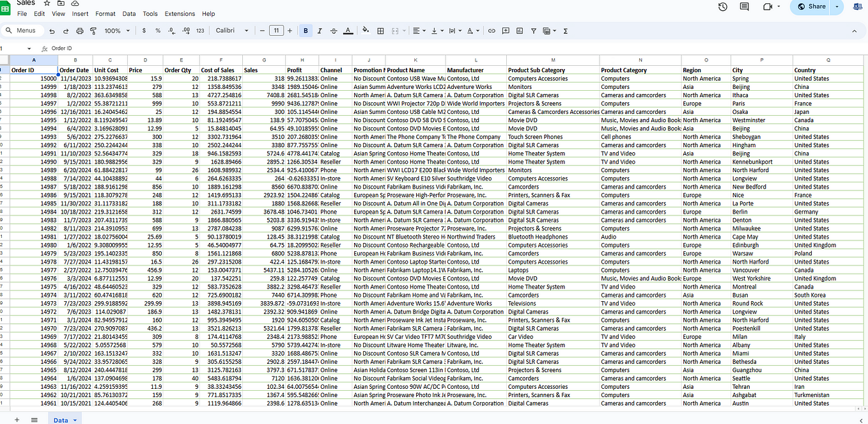Open the Extensions menu
Image resolution: width=868 pixels, height=424 pixels.
click(180, 13)
